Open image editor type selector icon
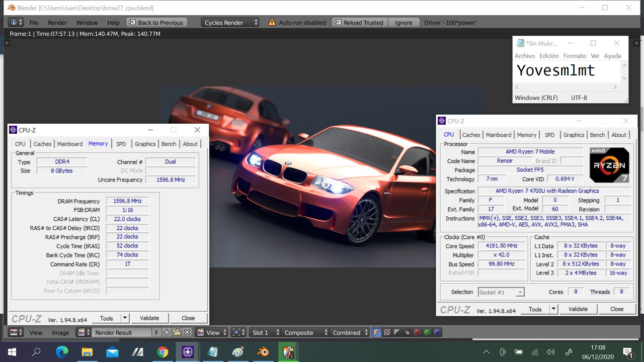 point(16,332)
